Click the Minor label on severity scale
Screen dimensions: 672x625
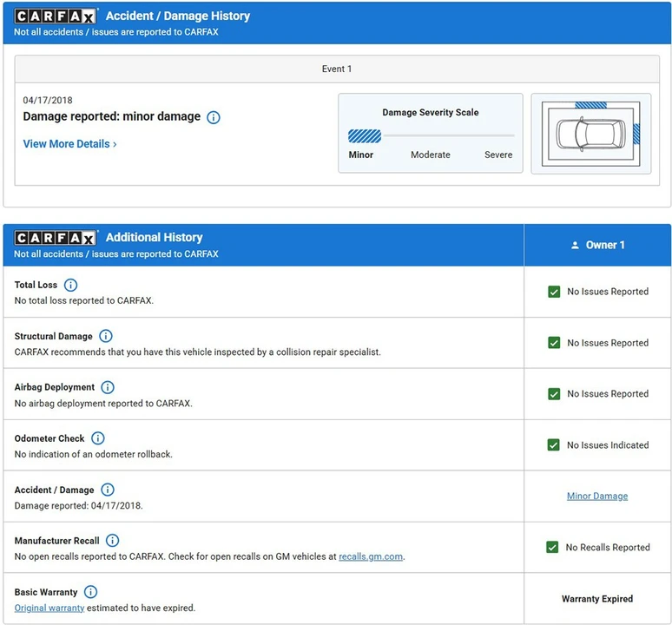point(361,155)
